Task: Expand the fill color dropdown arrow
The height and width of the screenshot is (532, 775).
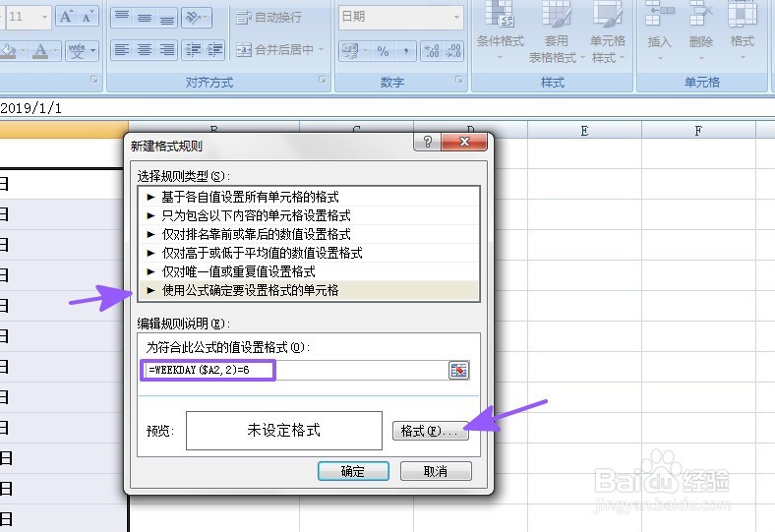Action: tap(24, 51)
